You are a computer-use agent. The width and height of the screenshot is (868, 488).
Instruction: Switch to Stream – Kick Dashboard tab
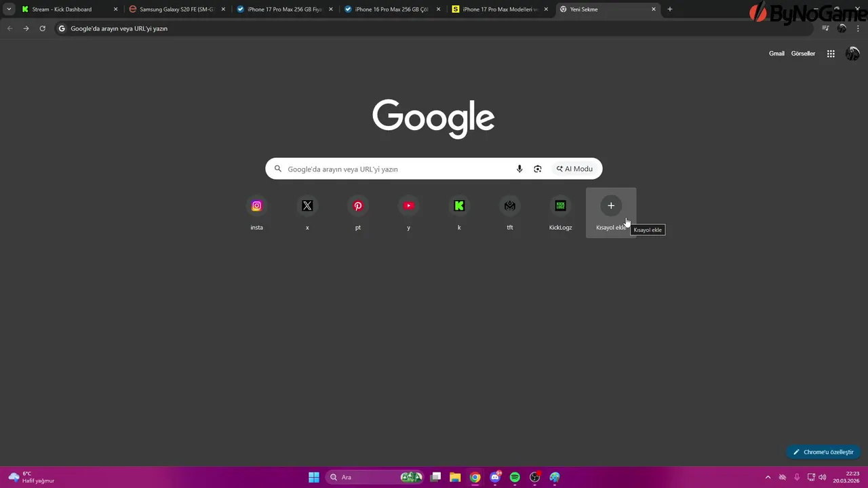pos(70,9)
